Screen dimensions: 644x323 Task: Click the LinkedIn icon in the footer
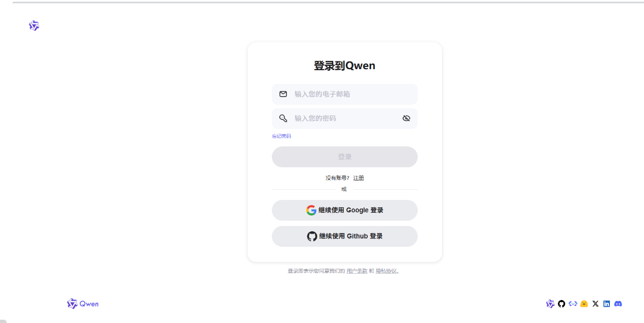[x=606, y=303]
